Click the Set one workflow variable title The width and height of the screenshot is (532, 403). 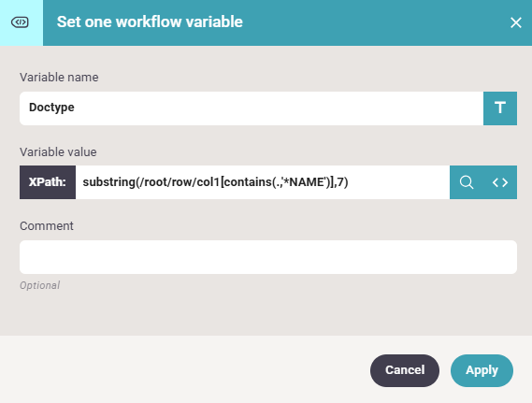tap(150, 22)
